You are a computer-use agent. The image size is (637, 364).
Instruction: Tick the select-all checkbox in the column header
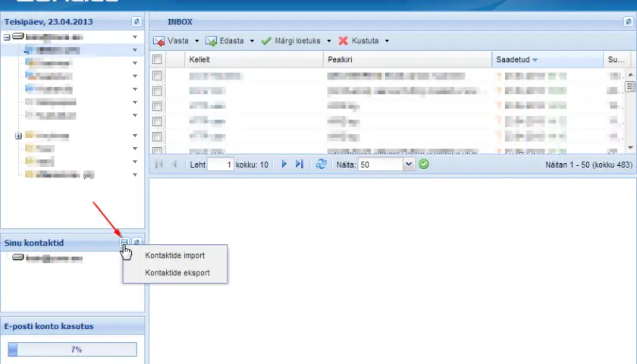click(157, 59)
